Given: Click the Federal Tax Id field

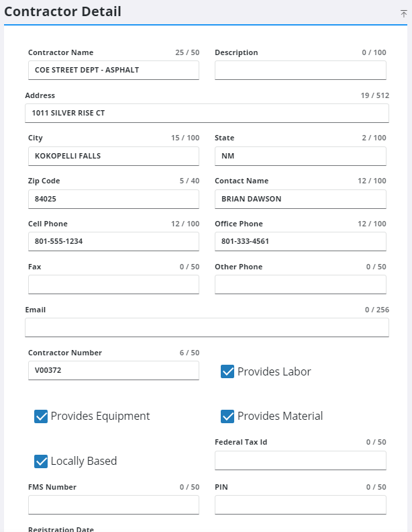Looking at the screenshot, I should tap(300, 461).
